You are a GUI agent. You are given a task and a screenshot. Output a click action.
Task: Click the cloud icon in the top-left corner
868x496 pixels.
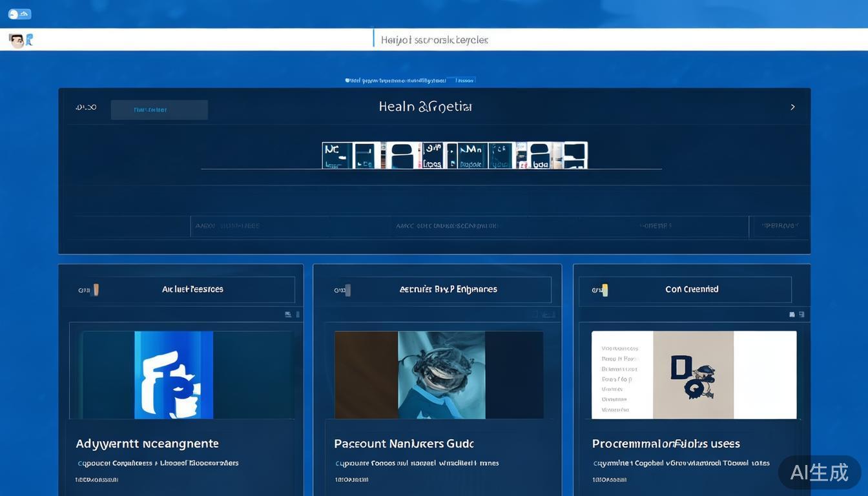19,14
